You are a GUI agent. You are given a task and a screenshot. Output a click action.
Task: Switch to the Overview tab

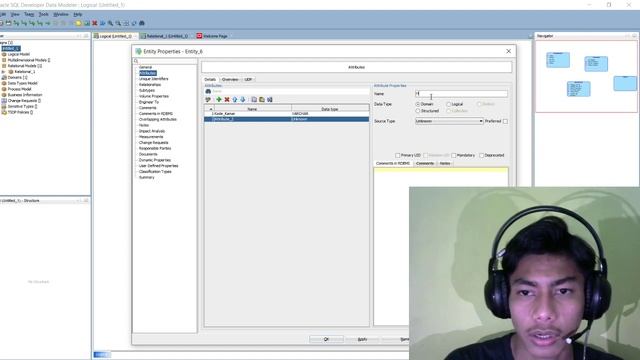230,80
